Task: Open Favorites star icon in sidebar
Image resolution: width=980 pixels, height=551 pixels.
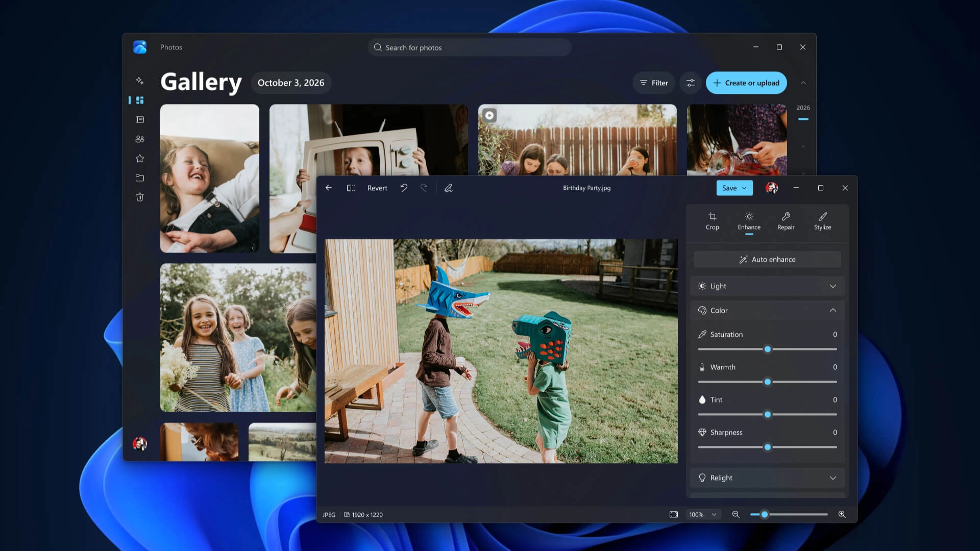Action: point(140,158)
